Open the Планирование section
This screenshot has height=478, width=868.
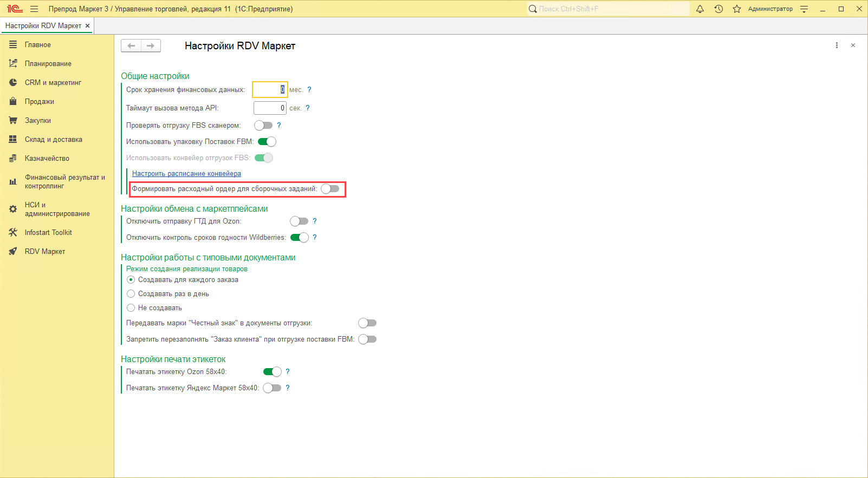57,63
